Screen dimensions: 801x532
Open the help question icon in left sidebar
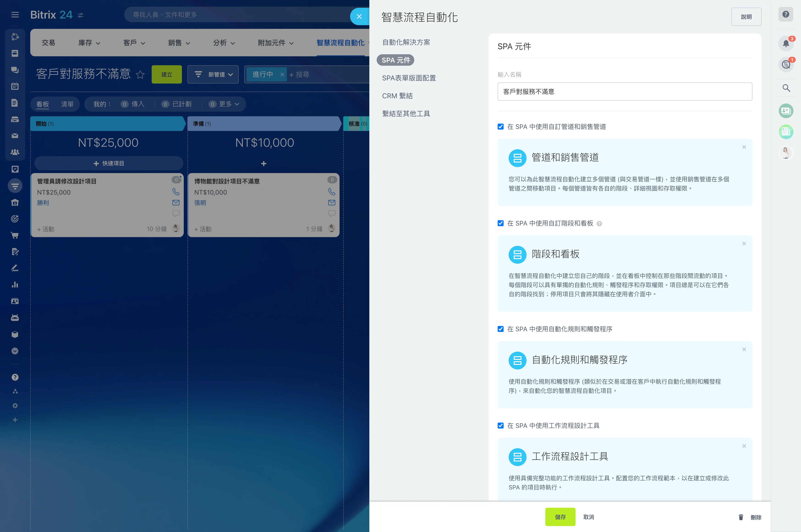tap(15, 377)
